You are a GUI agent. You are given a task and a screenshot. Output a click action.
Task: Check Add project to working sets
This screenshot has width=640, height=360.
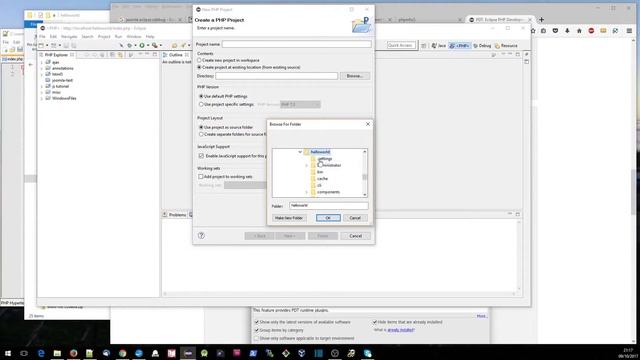(200, 176)
